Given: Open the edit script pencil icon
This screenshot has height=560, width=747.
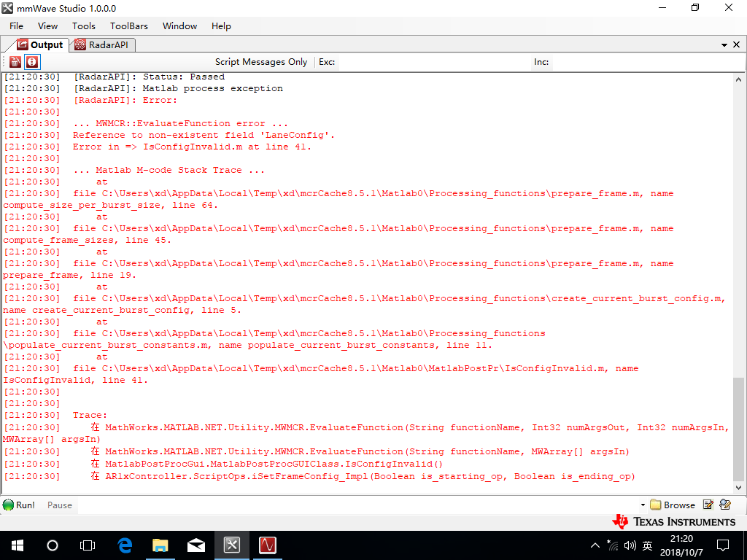Looking at the screenshot, I should pyautogui.click(x=708, y=505).
